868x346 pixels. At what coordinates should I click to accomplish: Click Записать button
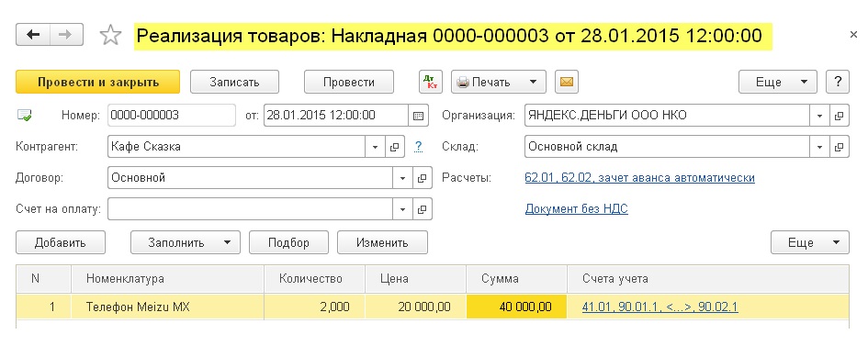234,83
